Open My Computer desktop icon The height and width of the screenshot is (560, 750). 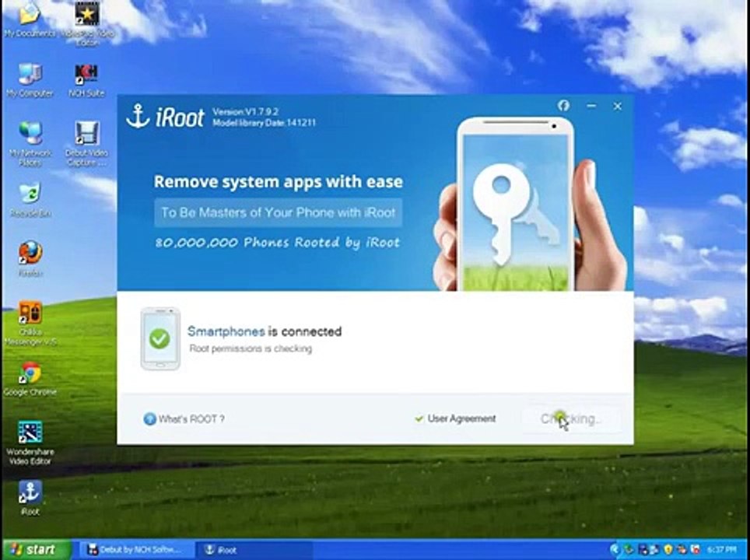(x=30, y=80)
